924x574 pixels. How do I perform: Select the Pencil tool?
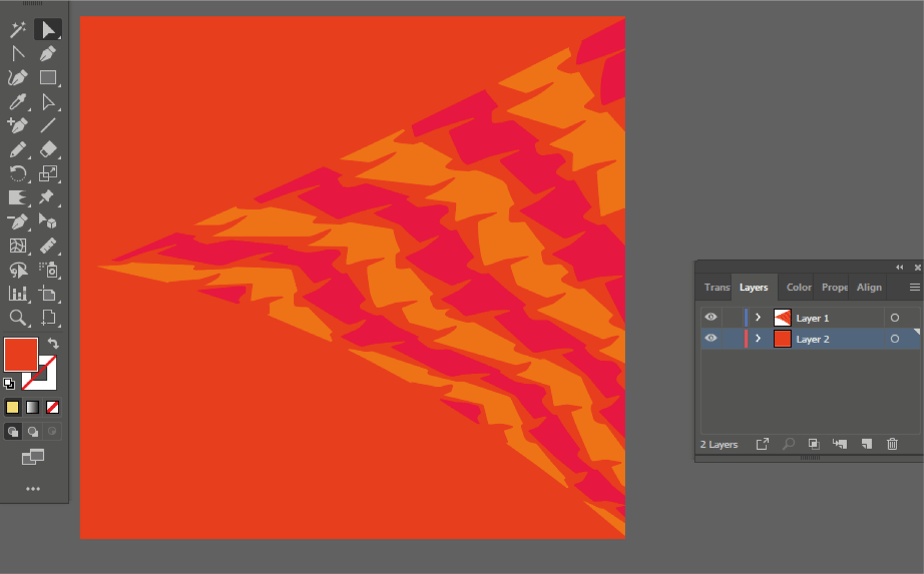click(x=18, y=150)
